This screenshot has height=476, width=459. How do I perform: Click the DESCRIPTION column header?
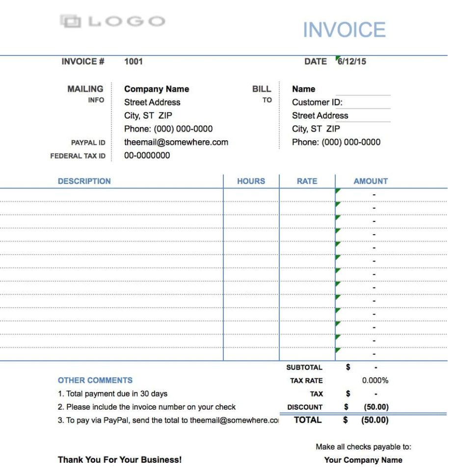84,181
